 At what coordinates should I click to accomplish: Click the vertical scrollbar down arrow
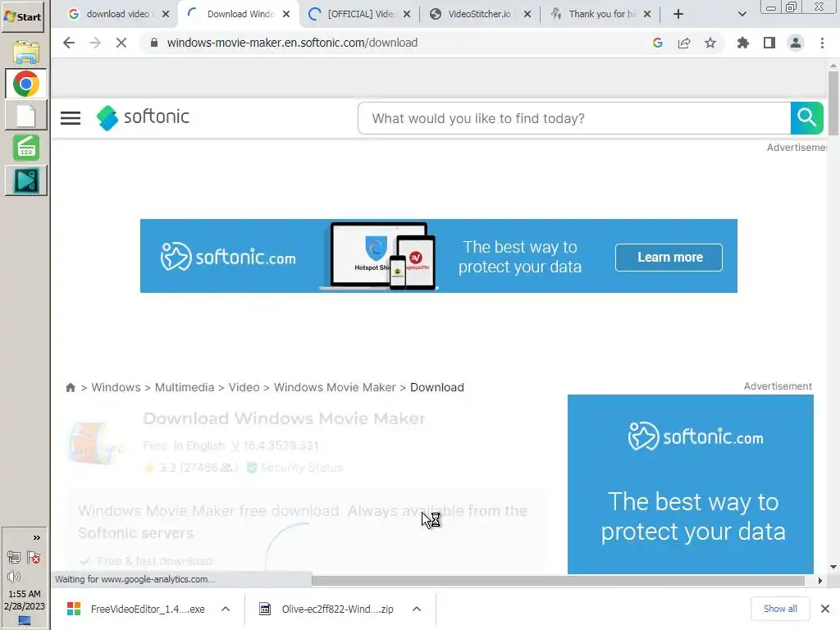point(833,567)
